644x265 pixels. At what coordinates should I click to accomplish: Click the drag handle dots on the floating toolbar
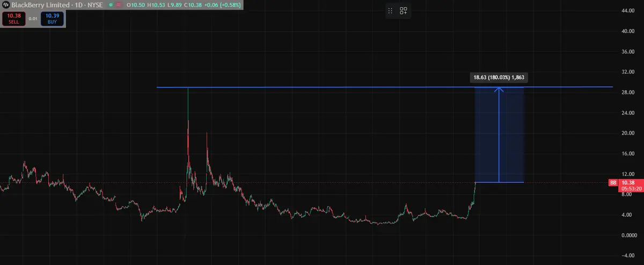(x=391, y=11)
